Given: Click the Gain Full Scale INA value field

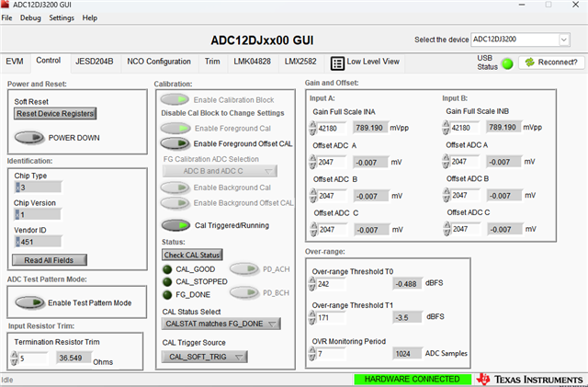Looking at the screenshot, I should pyautogui.click(x=331, y=129).
